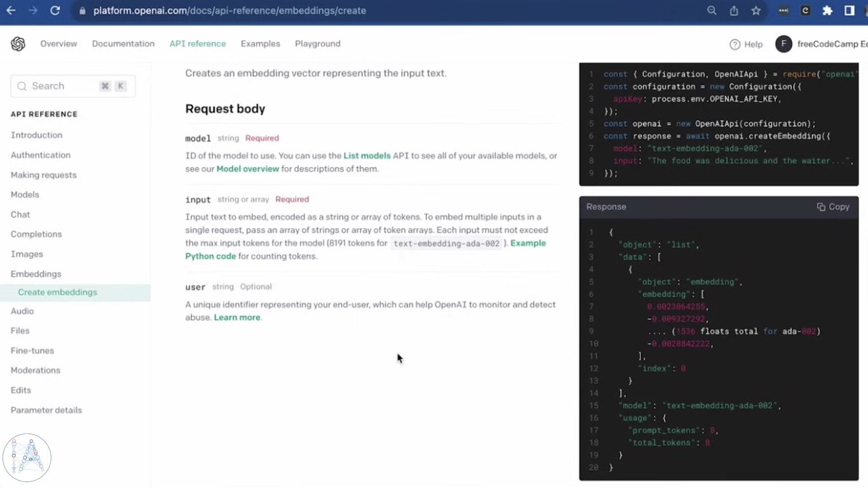This screenshot has height=488, width=868.
Task: Go back with the browser back arrow
Action: pyautogui.click(x=11, y=10)
